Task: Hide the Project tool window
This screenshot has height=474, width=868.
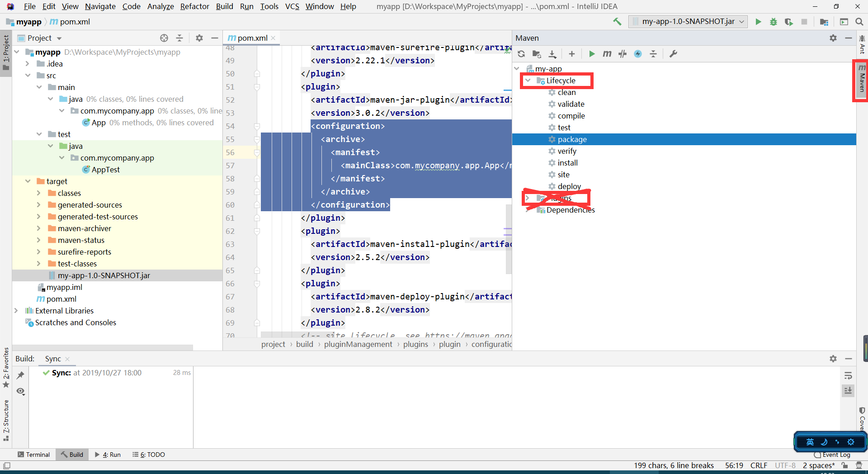Action: (x=215, y=38)
